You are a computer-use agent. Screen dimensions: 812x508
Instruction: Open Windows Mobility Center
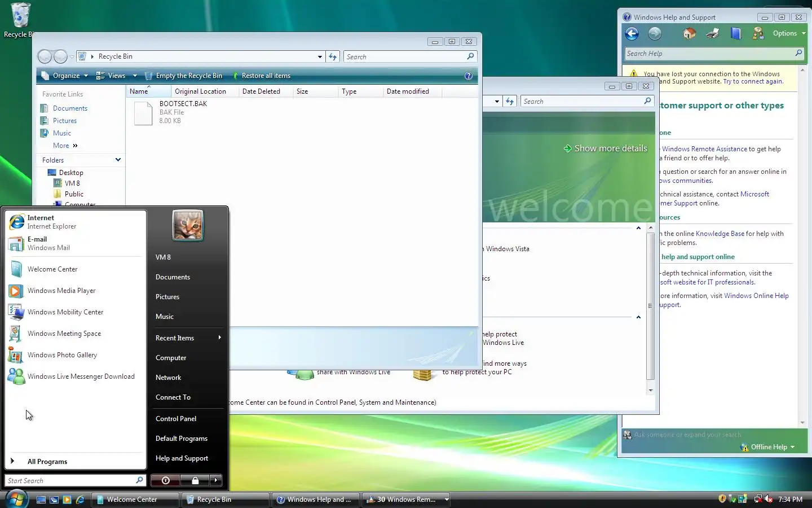pos(76,312)
